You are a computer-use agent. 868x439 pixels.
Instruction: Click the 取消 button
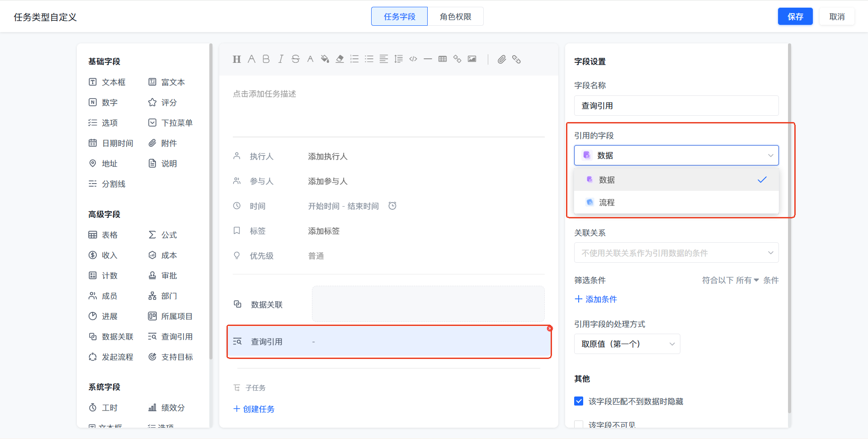(837, 16)
